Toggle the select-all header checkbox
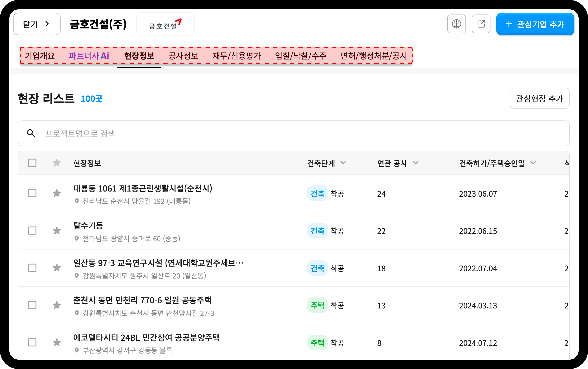588x369 pixels. click(32, 163)
